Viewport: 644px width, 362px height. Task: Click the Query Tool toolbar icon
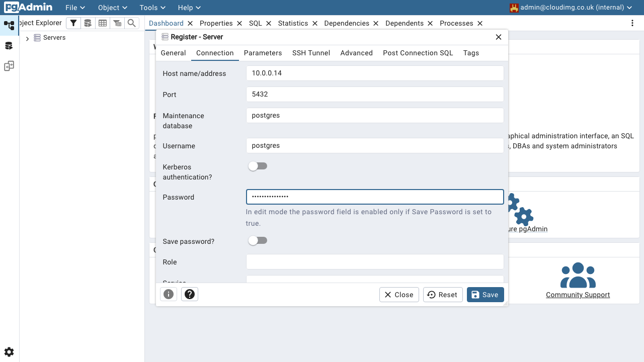pos(88,23)
